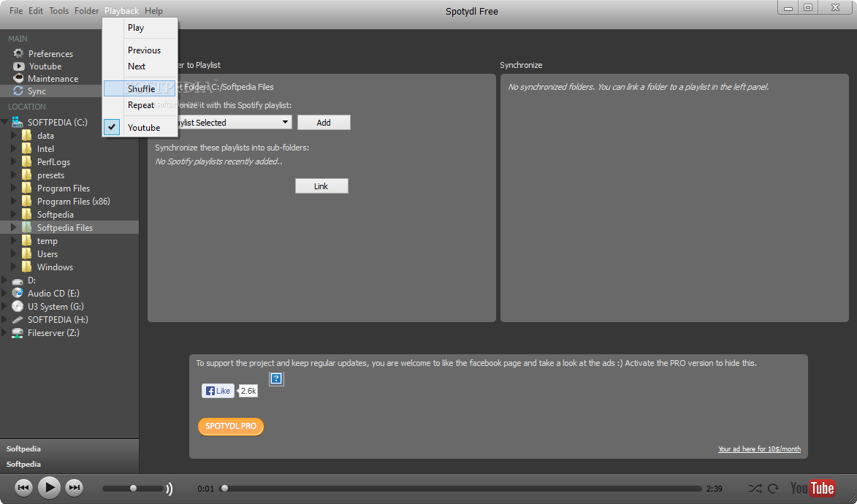
Task: Toggle Shuffle in the Playback menu
Action: click(140, 88)
